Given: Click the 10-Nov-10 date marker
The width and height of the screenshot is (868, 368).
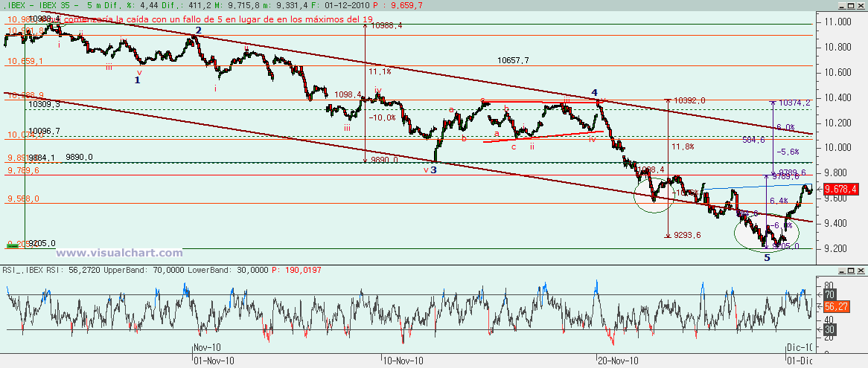Looking at the screenshot, I should point(403,361).
